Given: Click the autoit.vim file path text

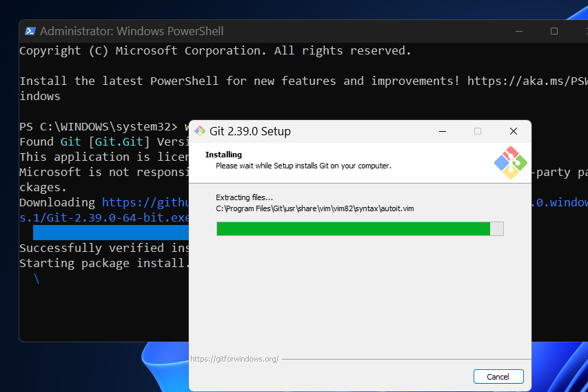Looking at the screenshot, I should pyautogui.click(x=315, y=208).
